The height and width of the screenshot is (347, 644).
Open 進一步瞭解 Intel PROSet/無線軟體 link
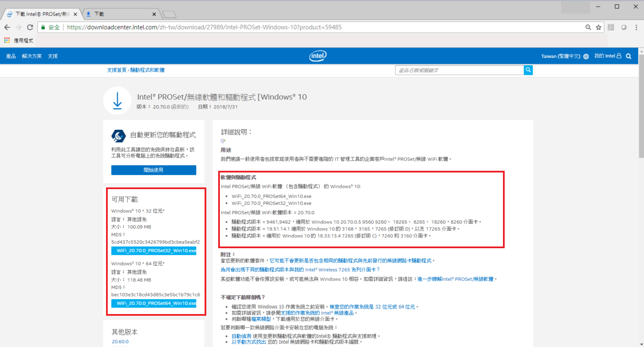click(x=455, y=279)
